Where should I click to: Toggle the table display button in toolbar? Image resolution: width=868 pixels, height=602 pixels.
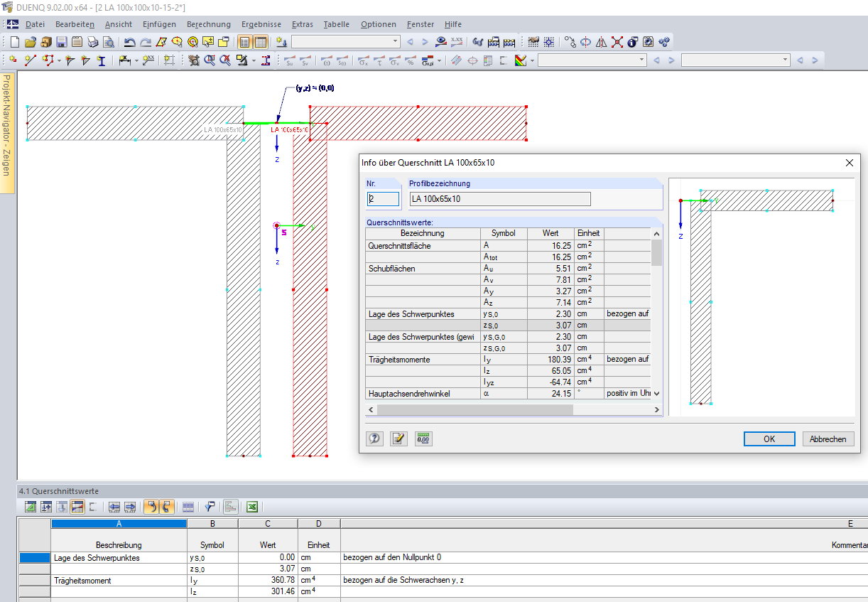pyautogui.click(x=261, y=42)
